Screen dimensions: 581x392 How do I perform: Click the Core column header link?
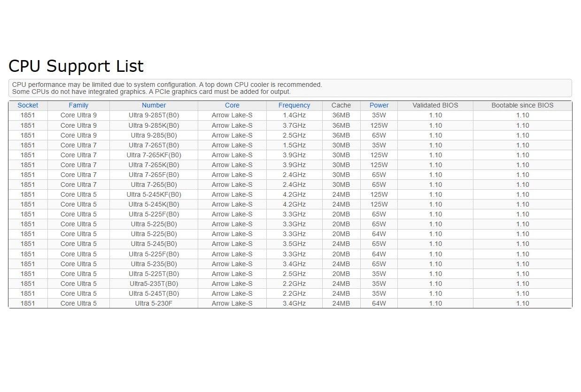click(232, 105)
